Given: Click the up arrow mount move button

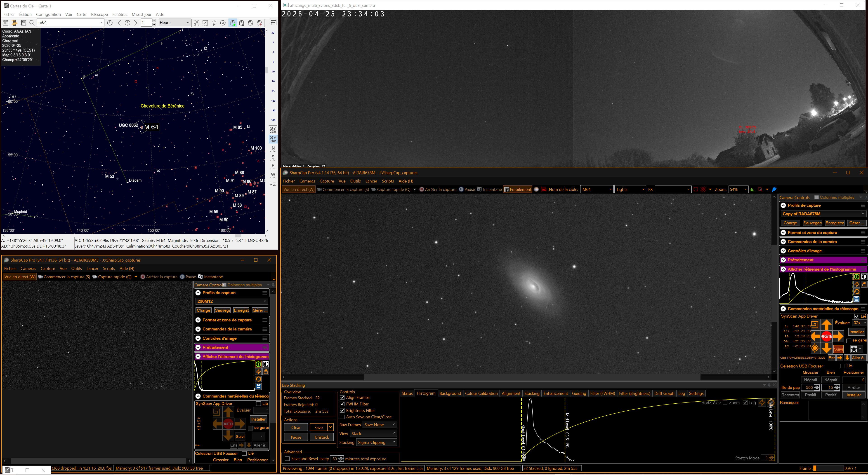Looking at the screenshot, I should coord(826,325).
